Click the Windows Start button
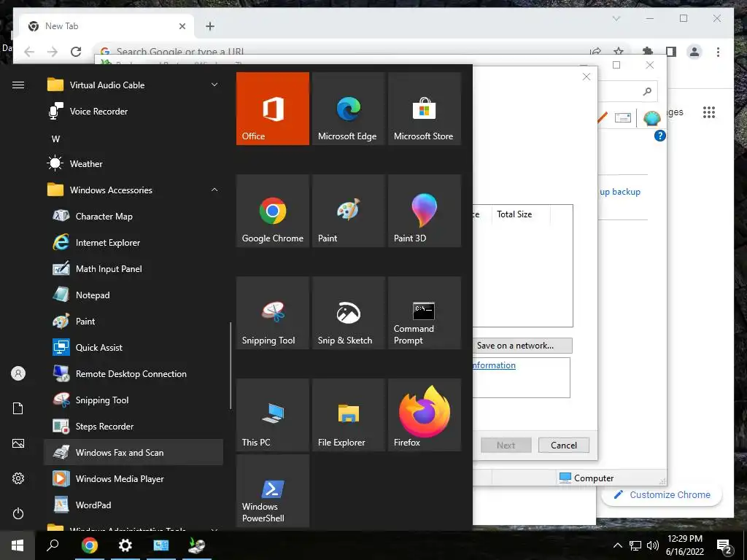 pyautogui.click(x=18, y=545)
